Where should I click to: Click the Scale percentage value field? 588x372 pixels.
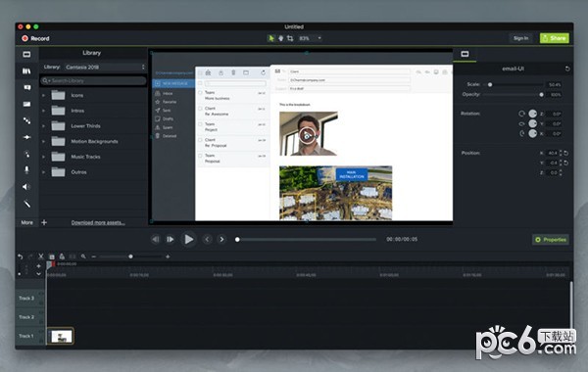coord(555,84)
